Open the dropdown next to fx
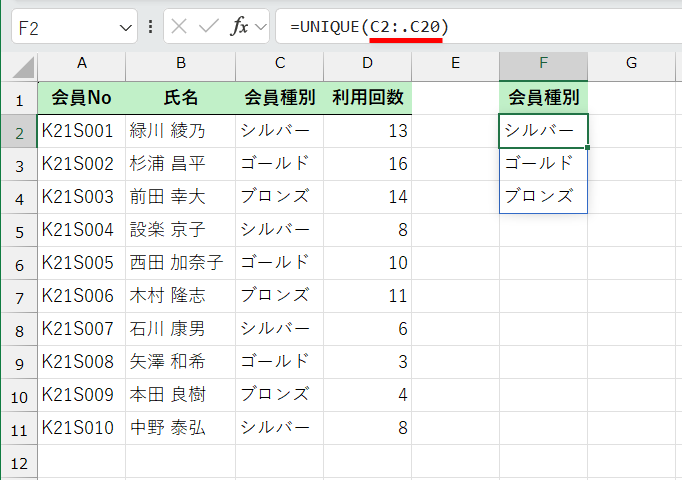Image resolution: width=682 pixels, height=480 pixels. (x=261, y=27)
